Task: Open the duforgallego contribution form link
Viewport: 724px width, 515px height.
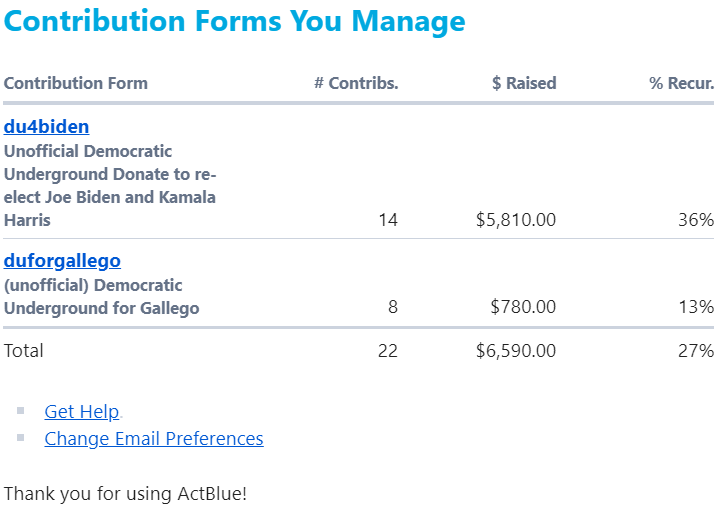Action: (62, 261)
